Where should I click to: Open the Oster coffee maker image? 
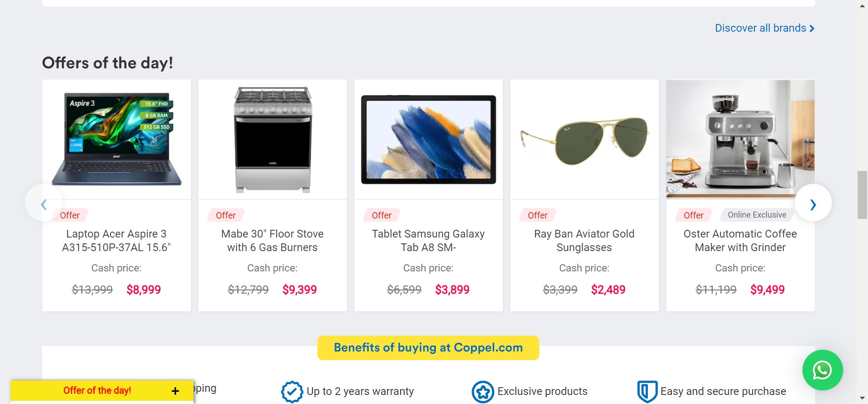point(741,139)
